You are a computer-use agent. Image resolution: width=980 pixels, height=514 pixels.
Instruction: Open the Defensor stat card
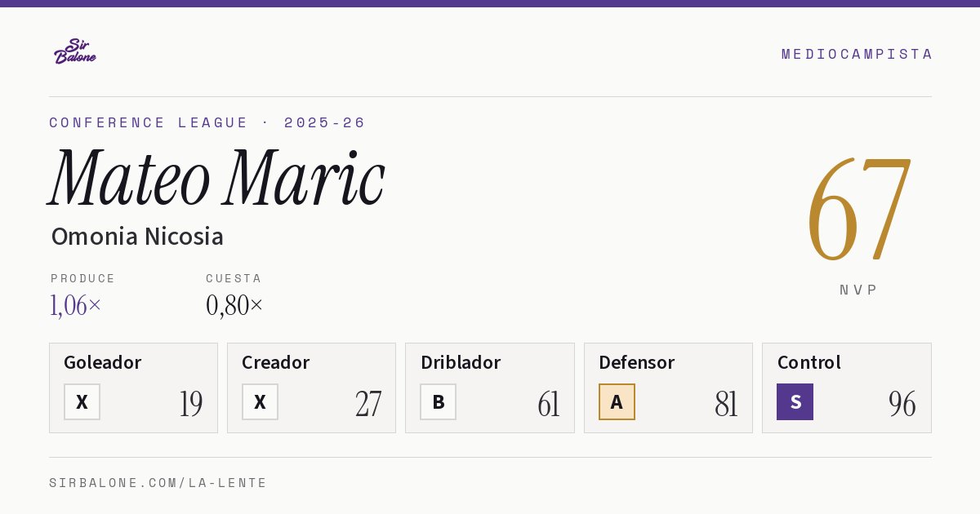tap(668, 388)
